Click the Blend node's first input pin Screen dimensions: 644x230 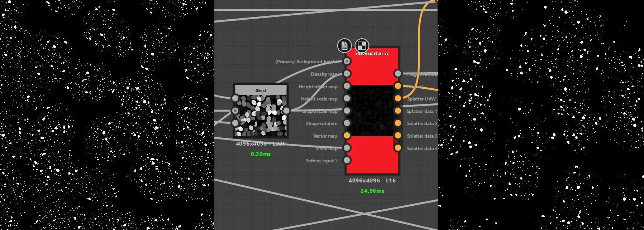click(x=235, y=98)
